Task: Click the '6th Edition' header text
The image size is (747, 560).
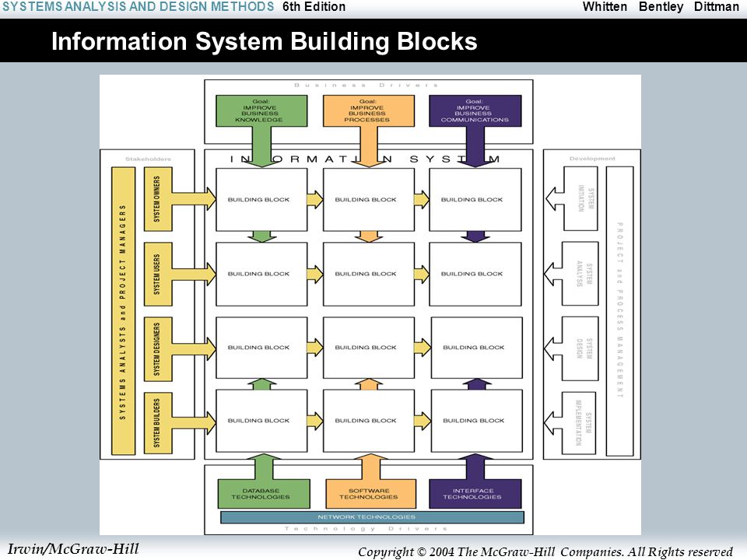Action: coord(314,7)
